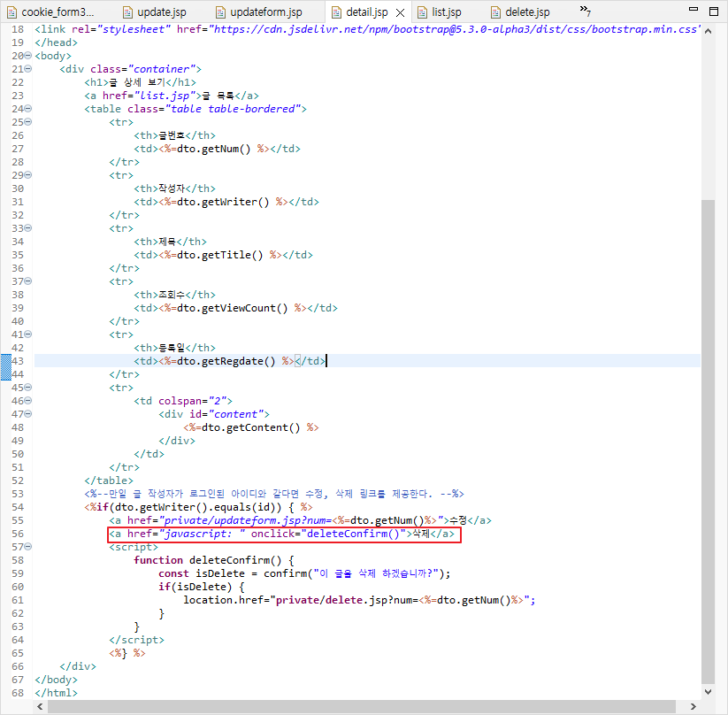Screen dimensions: 728x715
Task: Click the cookie_form3 file icon
Action: point(11,12)
